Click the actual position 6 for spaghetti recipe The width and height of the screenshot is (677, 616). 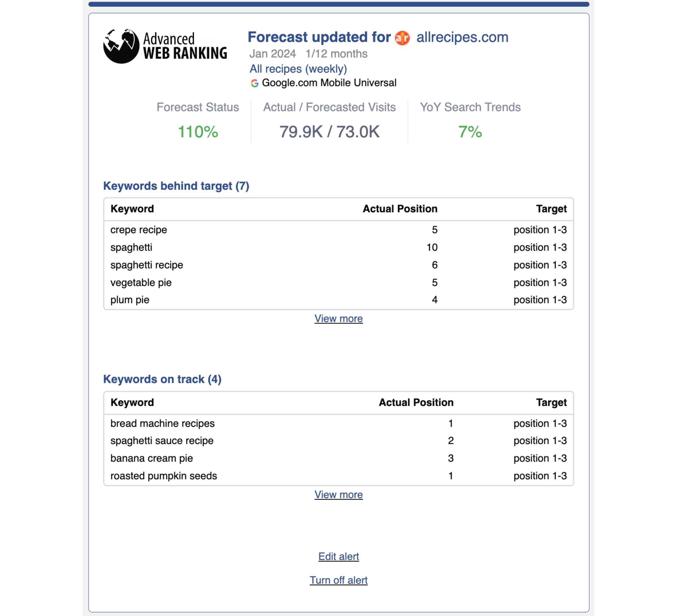pyautogui.click(x=434, y=265)
